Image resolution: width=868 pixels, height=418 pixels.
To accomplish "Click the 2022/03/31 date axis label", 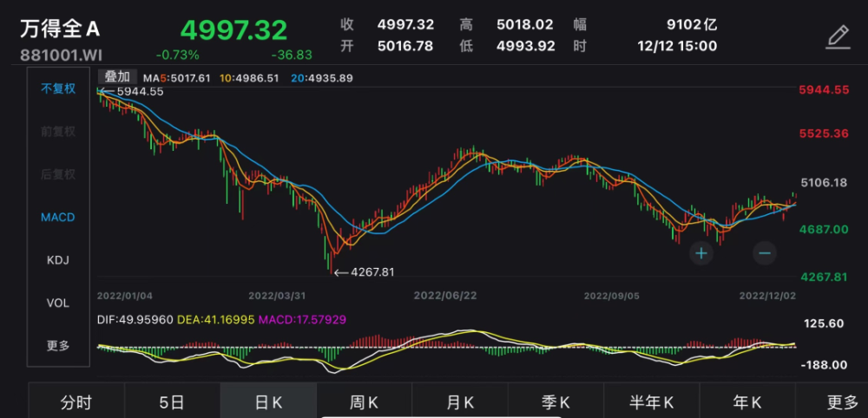I will (278, 296).
